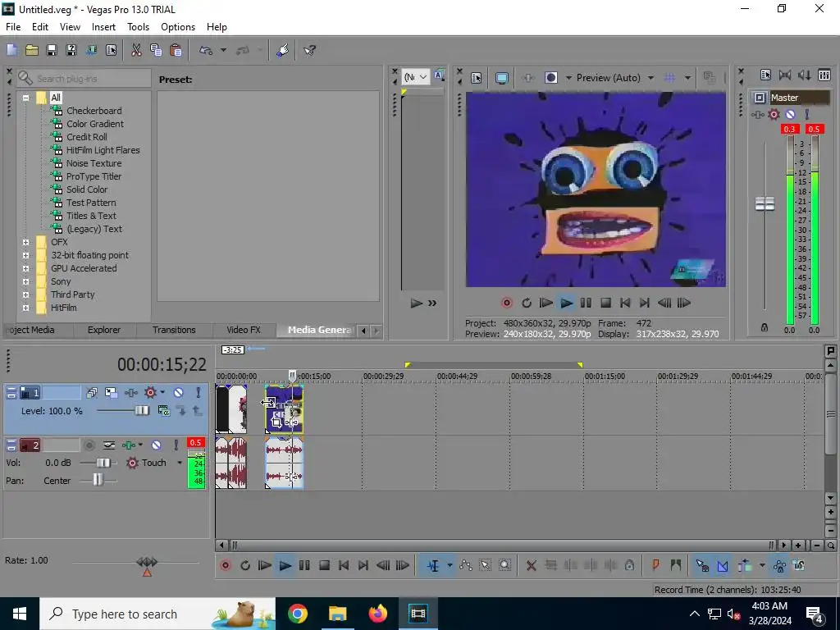Viewport: 840px width, 630px height.
Task: Click the Open project folder icon
Action: tap(32, 50)
